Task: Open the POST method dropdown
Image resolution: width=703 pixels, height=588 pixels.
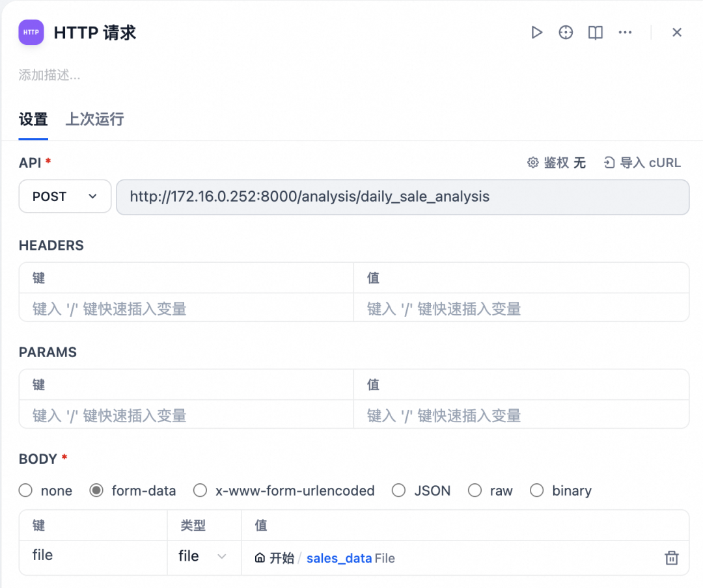Action: (x=65, y=196)
